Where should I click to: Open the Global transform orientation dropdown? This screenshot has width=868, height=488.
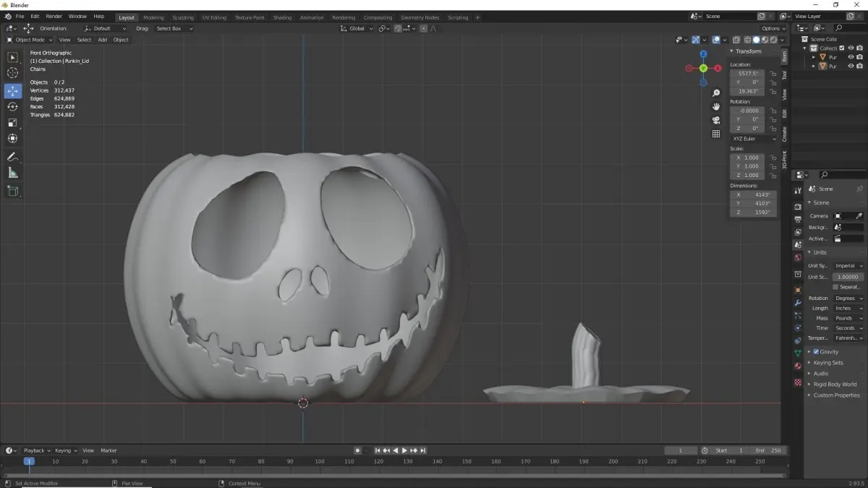357,28
